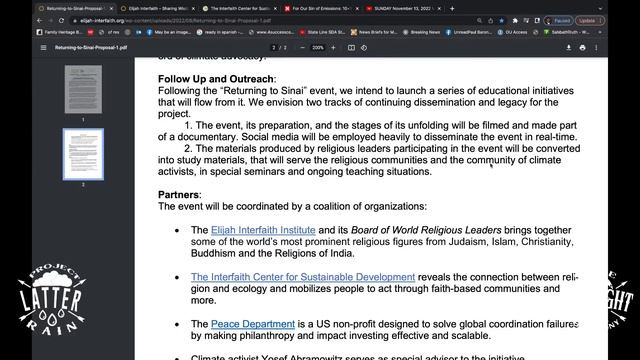Close the For Our Sin of Emissions tab
Image resolution: width=640 pixels, height=360 pixels.
[x=357, y=9]
